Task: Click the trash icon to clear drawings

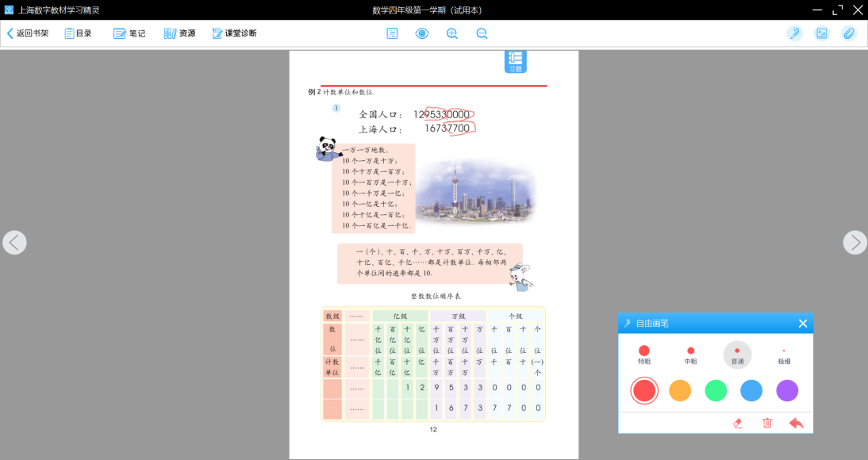Action: [x=767, y=424]
